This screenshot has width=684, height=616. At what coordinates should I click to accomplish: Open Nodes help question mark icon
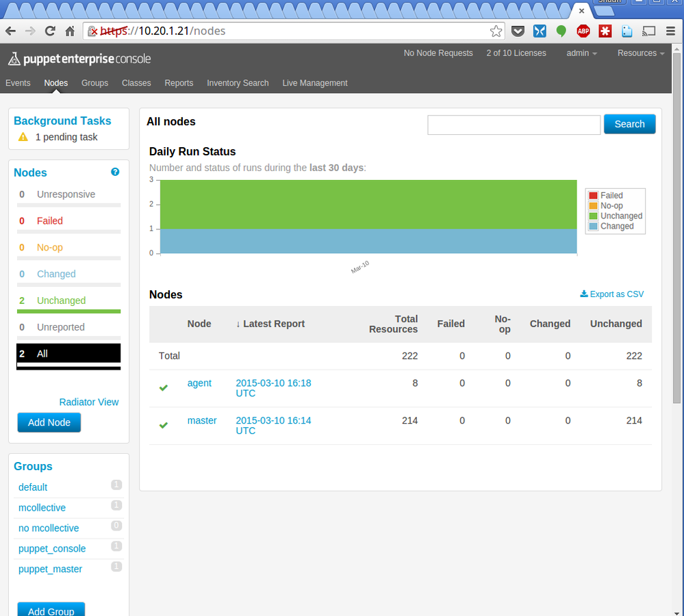click(x=115, y=172)
